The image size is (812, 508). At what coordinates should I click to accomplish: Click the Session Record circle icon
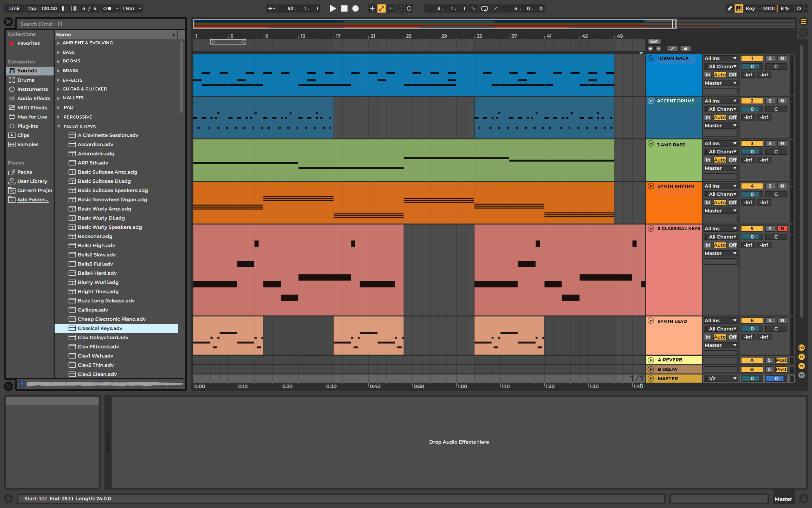(x=409, y=8)
